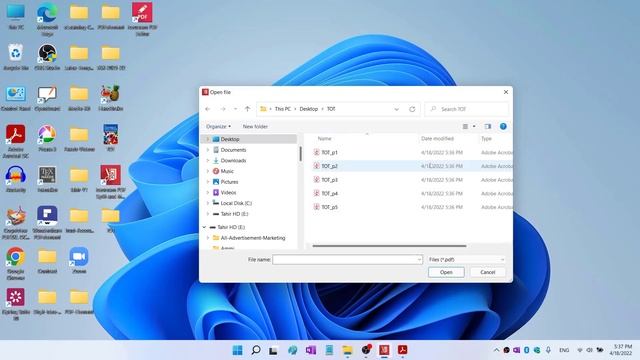Click the Open button
This screenshot has height=360, width=640.
[x=446, y=272]
